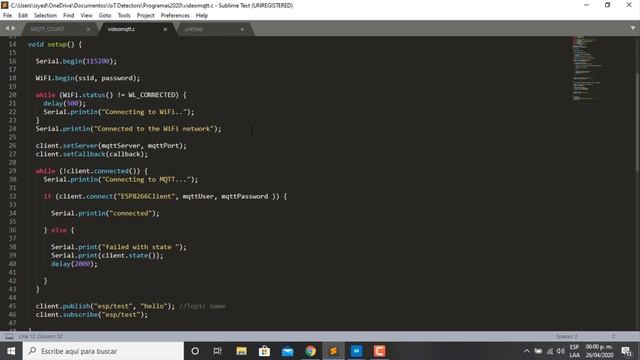This screenshot has height=360, width=640.
Task: Open the Selection menu
Action: [x=45, y=16]
